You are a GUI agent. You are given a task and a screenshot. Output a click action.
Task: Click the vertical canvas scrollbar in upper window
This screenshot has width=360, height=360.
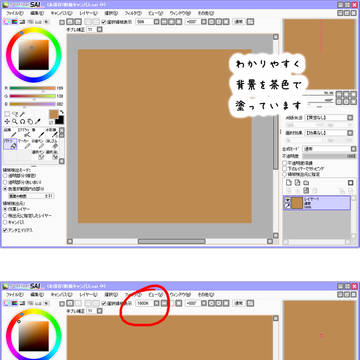pyautogui.click(x=276, y=137)
